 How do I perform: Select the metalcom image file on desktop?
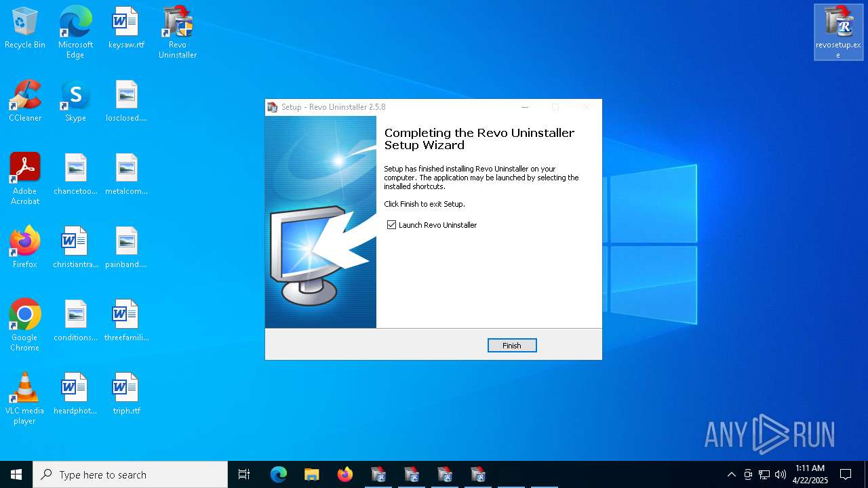tap(126, 175)
